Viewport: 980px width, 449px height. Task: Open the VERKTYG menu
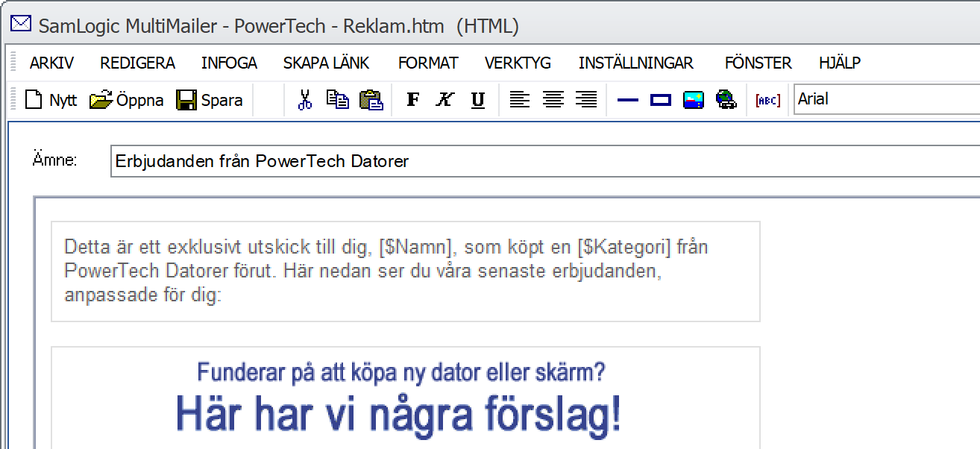[x=518, y=63]
